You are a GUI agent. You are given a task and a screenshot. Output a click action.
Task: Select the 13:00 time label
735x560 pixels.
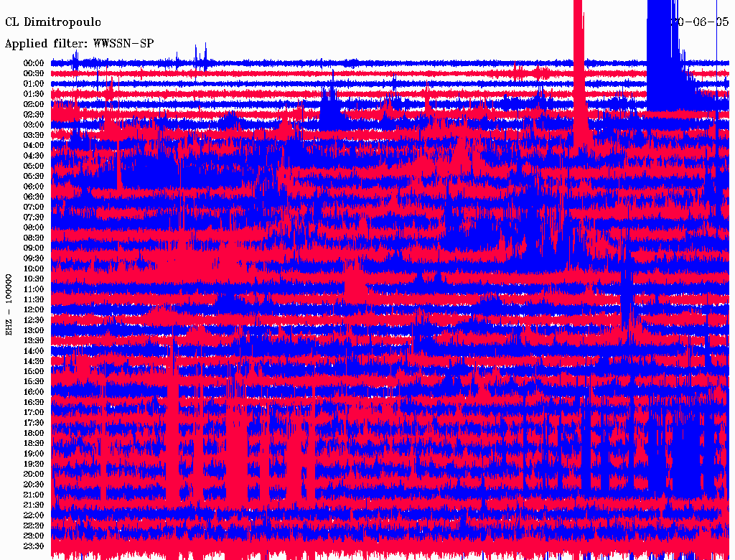pyautogui.click(x=34, y=330)
